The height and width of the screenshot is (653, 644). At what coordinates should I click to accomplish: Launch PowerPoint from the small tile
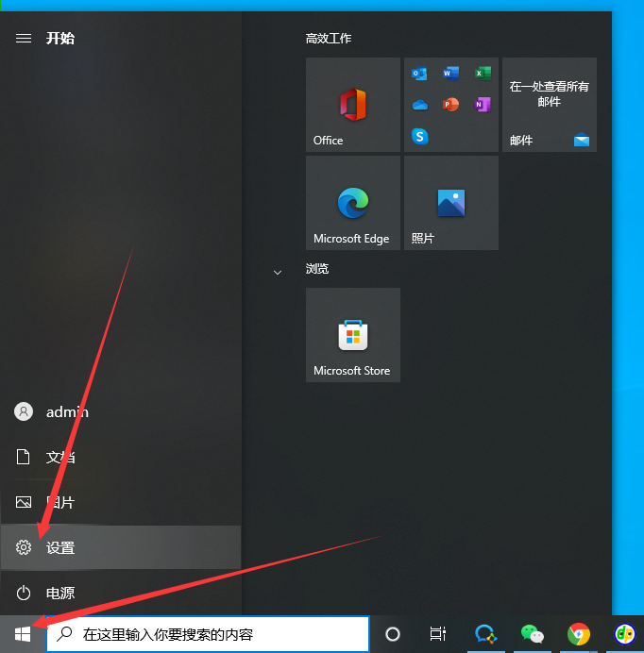coord(451,105)
